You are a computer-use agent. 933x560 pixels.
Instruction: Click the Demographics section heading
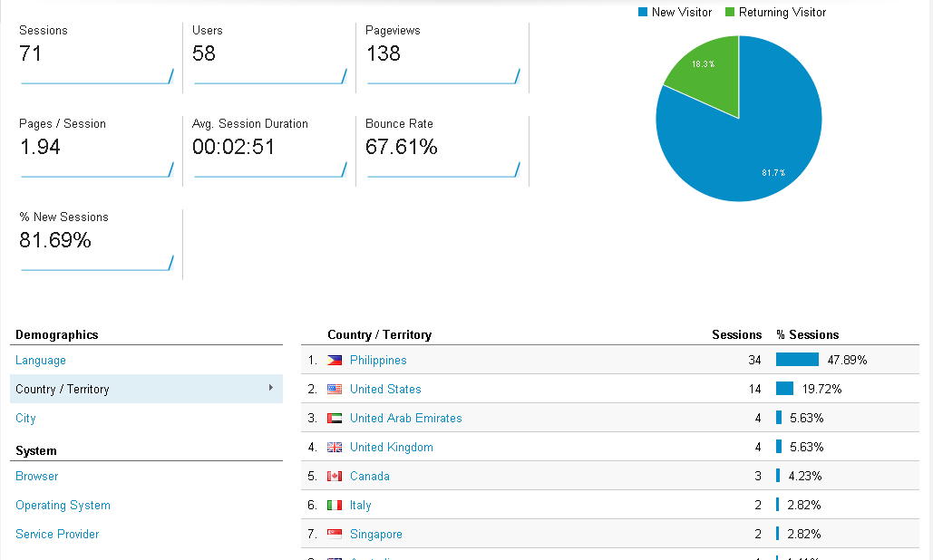pos(56,334)
